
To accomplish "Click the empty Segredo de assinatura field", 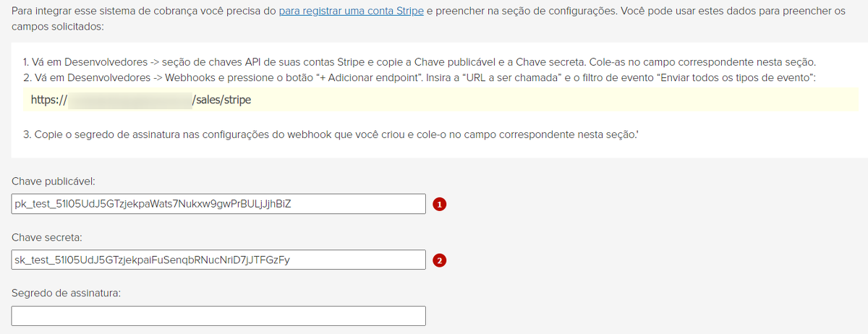I will click(218, 316).
